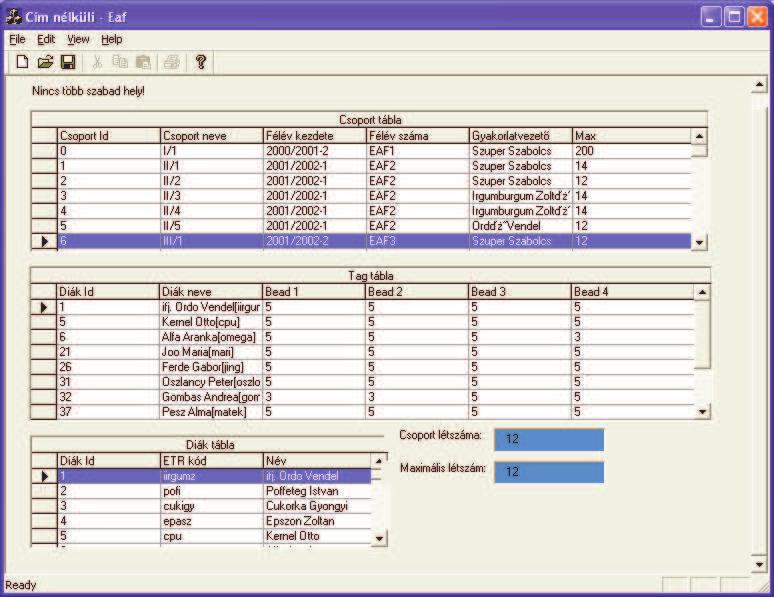774x597 pixels.
Task: Click cell 'II/5' in Csoport tábla
Action: coord(212,226)
